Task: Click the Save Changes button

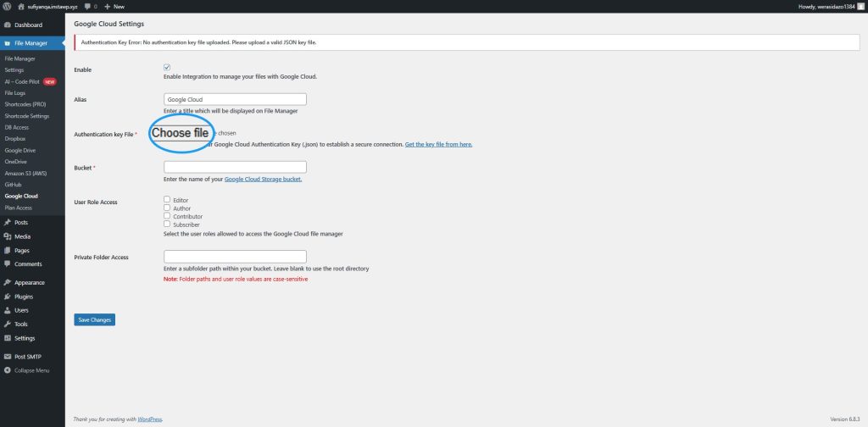Action: (94, 319)
